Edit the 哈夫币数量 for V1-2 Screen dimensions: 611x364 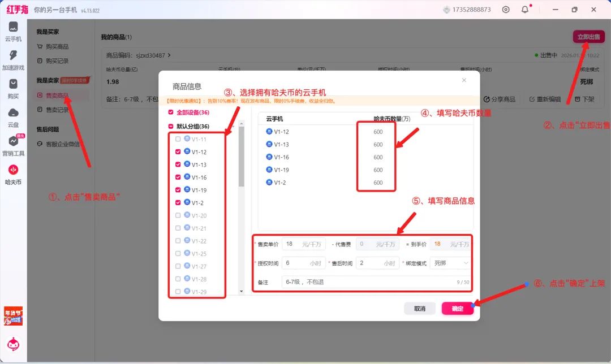[x=377, y=183]
